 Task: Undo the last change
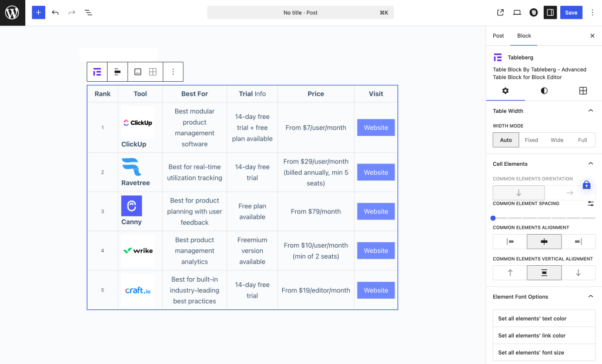coord(55,13)
